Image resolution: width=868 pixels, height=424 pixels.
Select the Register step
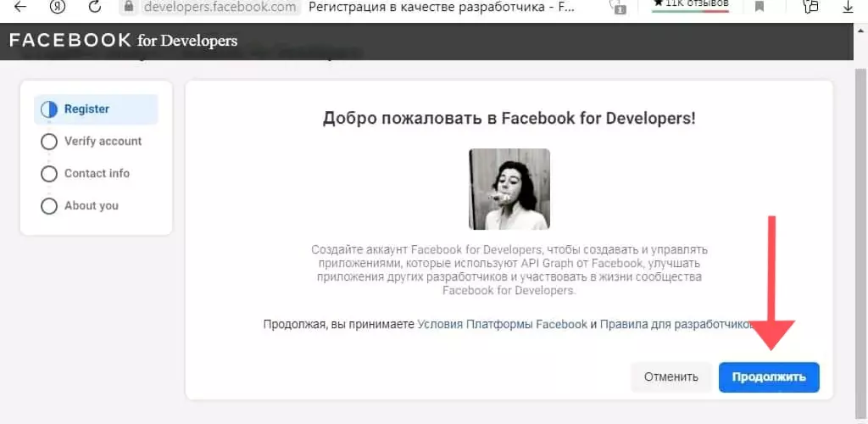click(96, 109)
